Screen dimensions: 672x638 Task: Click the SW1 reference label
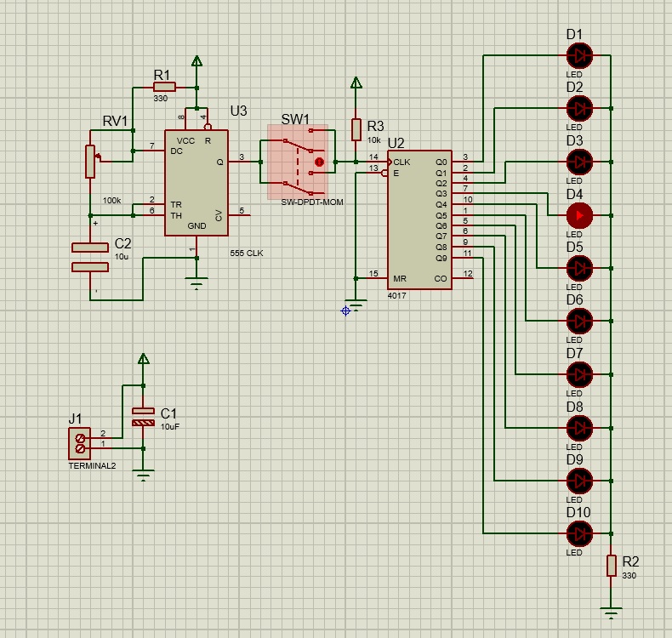(x=295, y=120)
